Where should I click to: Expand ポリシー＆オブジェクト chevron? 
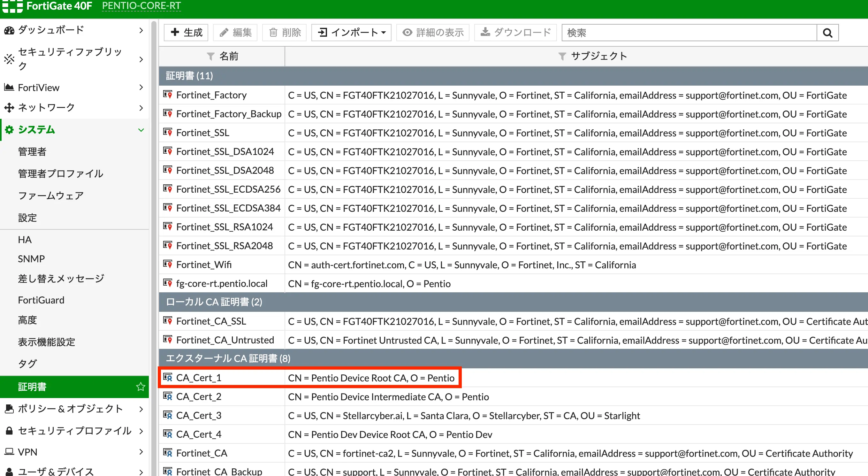click(141, 409)
